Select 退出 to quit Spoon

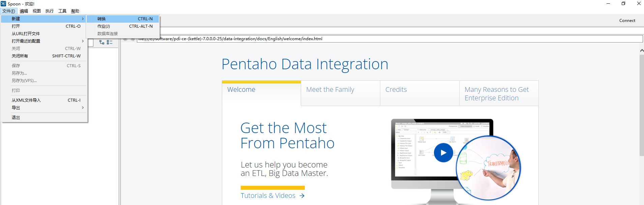pos(44,118)
